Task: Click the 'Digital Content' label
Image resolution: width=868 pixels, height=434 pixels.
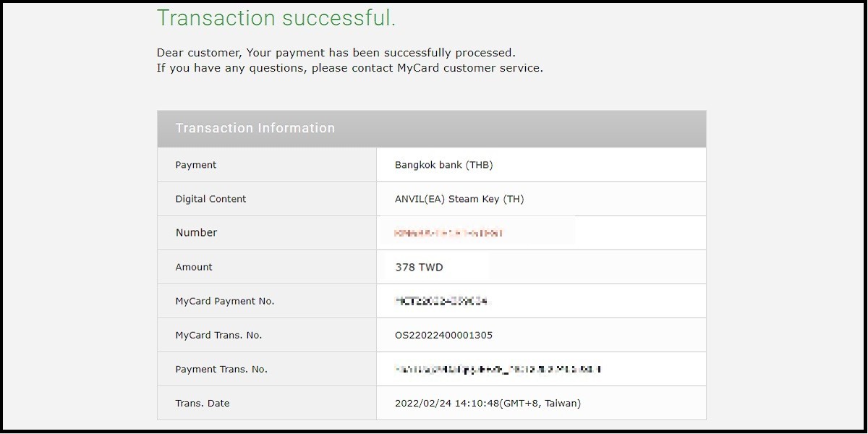Action: 210,199
